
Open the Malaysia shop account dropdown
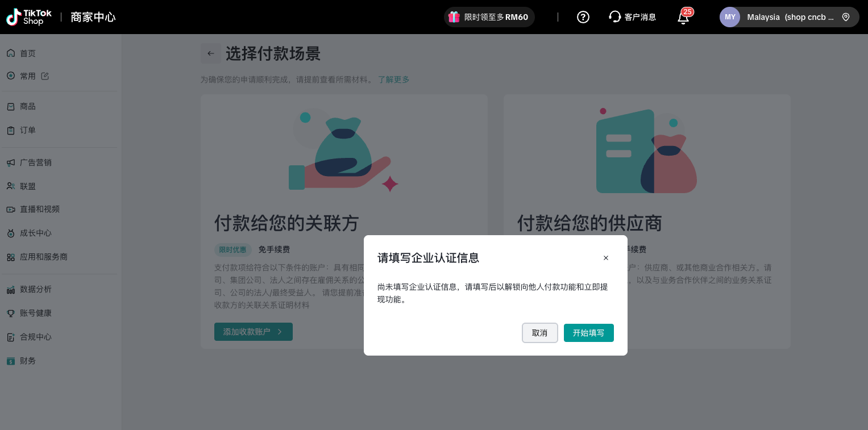789,17
